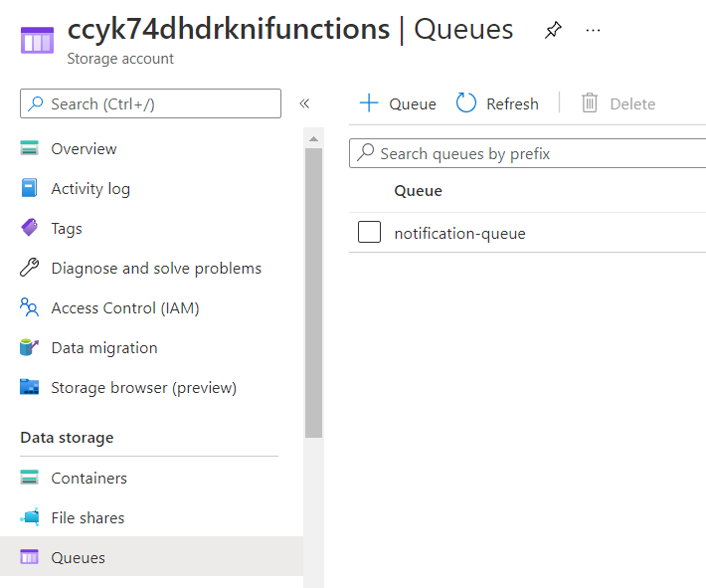Click the Diagnose and solve problems wrench icon
The height and width of the screenshot is (588, 706).
(x=30, y=269)
